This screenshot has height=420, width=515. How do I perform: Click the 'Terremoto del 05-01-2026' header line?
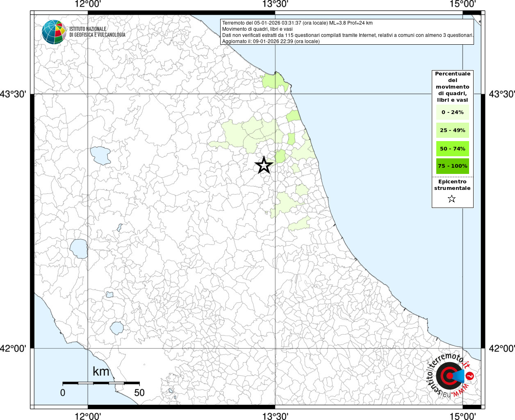297,23
